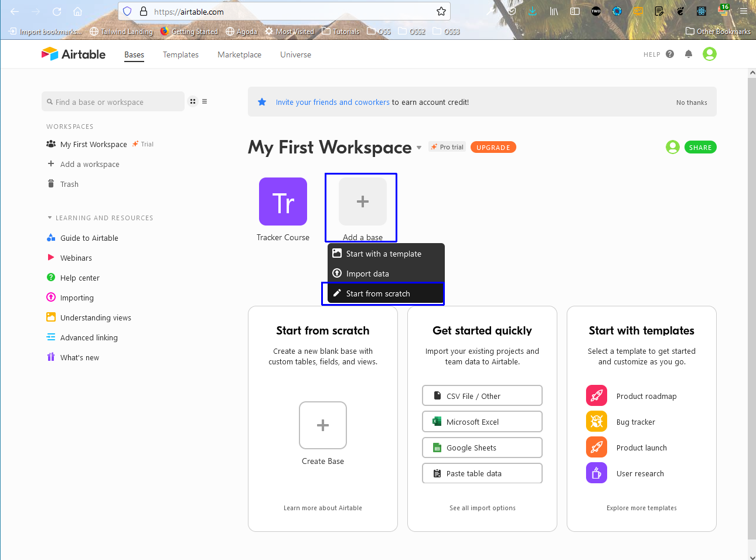Open the Other Bookmarks folder
The width and height of the screenshot is (756, 560).
point(718,31)
